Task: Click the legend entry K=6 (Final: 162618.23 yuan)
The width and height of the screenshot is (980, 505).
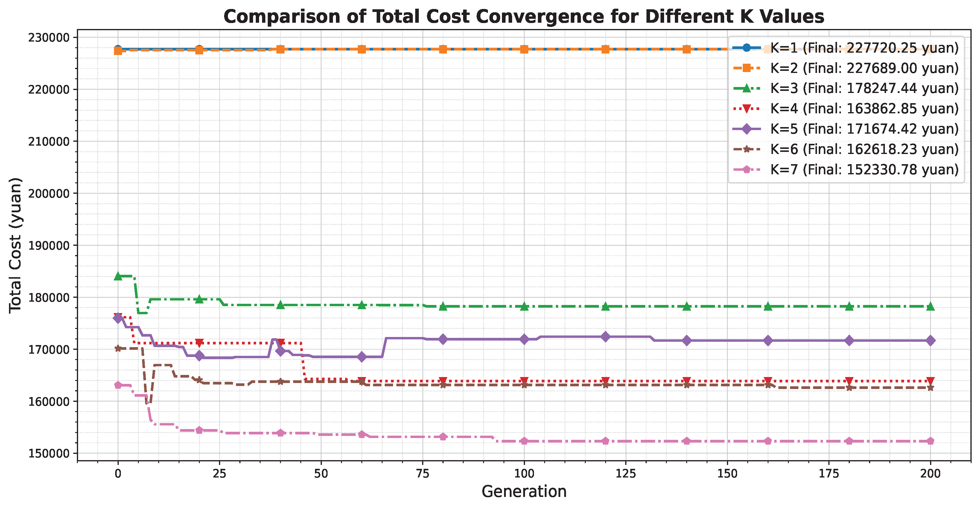Action: [x=846, y=149]
